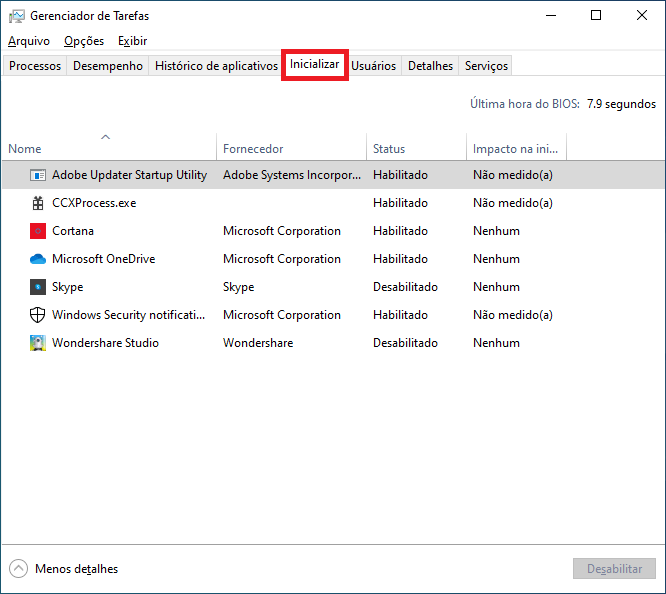This screenshot has height=594, width=666.
Task: Select the Windows Security notification entry
Action: (x=128, y=315)
